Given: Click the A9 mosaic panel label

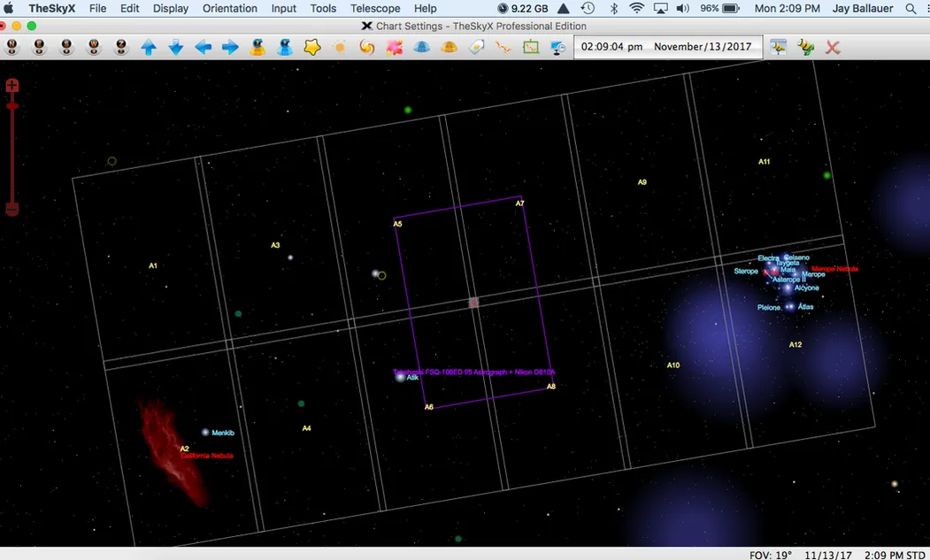Looking at the screenshot, I should click(x=642, y=182).
